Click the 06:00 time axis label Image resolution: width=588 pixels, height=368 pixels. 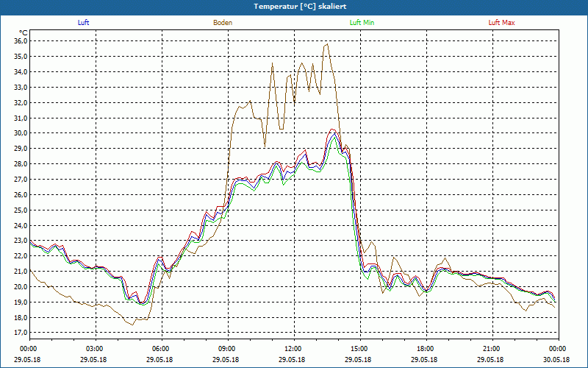[x=162, y=349]
